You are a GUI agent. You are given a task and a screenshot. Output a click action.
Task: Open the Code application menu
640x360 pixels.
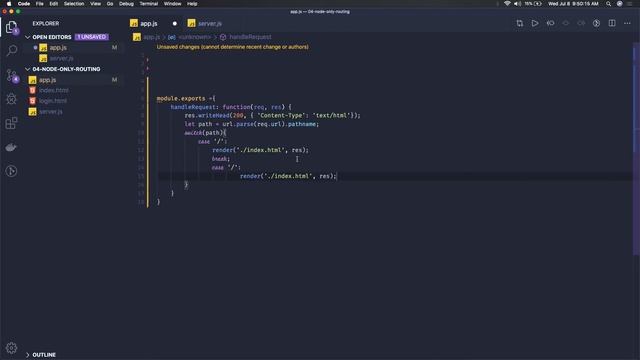pyautogui.click(x=24, y=4)
